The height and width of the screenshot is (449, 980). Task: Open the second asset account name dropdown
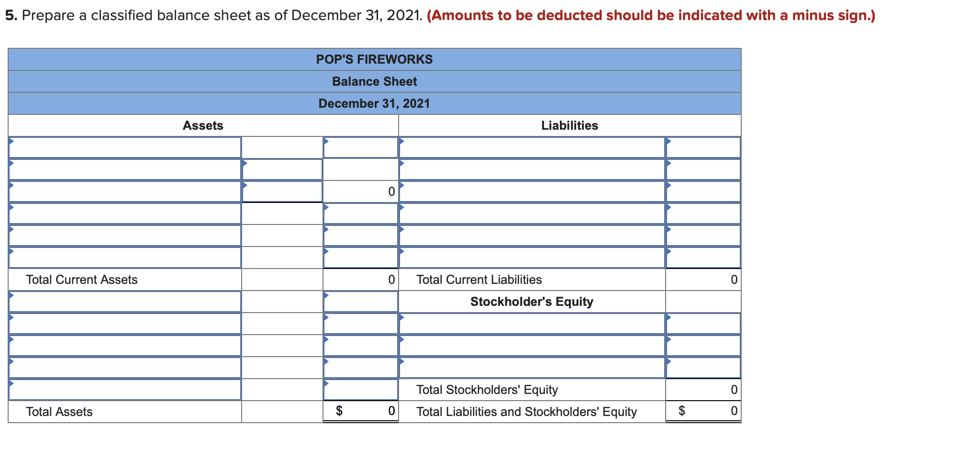coord(125,169)
